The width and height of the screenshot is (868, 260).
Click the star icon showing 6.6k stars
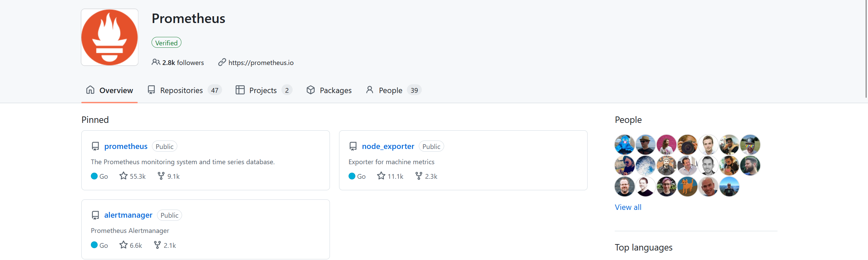123,245
